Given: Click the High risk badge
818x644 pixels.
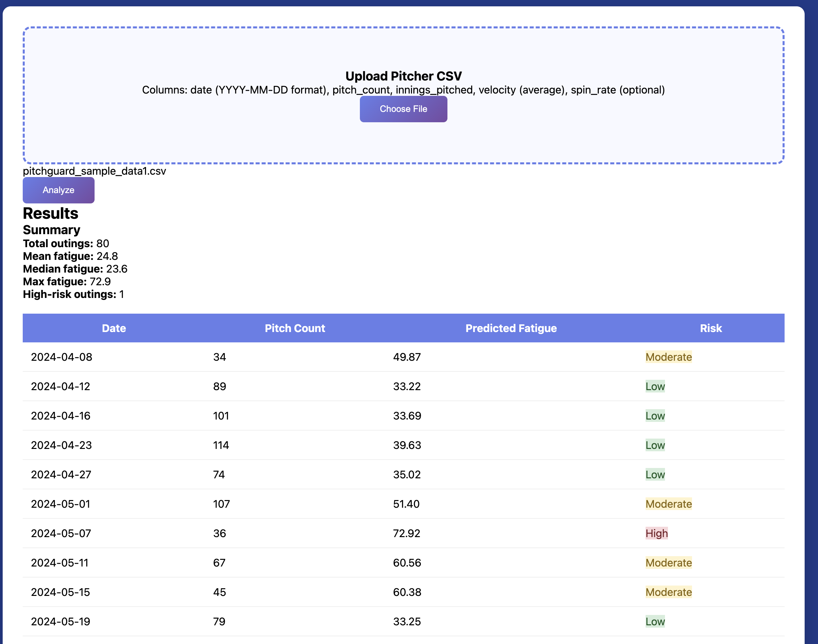Looking at the screenshot, I should click(x=656, y=533).
